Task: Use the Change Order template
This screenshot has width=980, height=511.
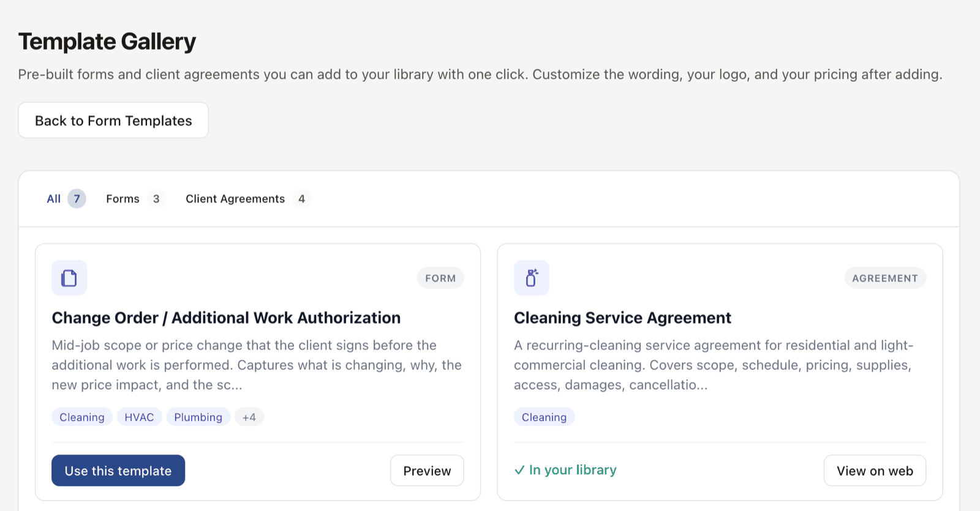Action: [x=118, y=471]
